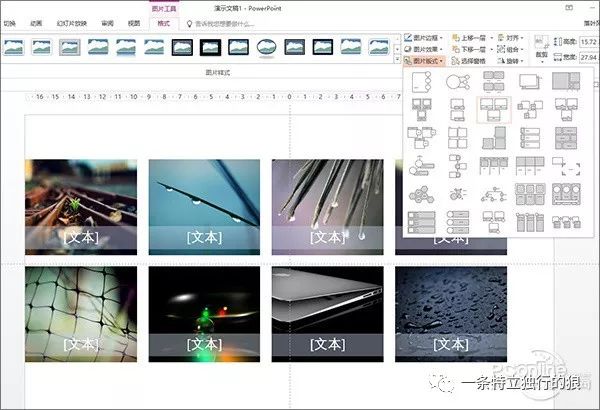Viewport: 600px width, 410px height.
Task: Select the dark surface with water droplets picture
Action: (451, 314)
